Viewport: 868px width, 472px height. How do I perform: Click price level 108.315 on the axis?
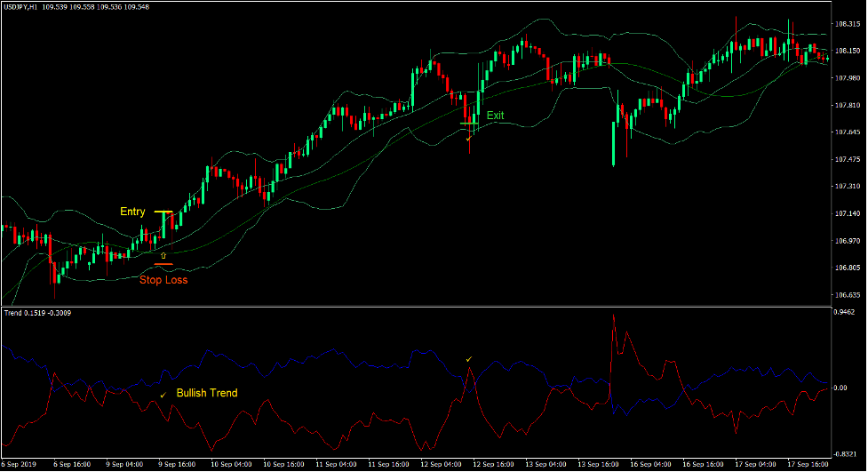pyautogui.click(x=847, y=24)
